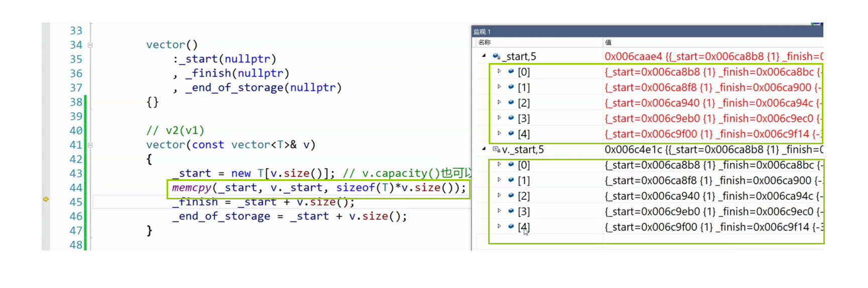Expand element [3] under _start,5
The height and width of the screenshot is (288, 868).
[499, 118]
